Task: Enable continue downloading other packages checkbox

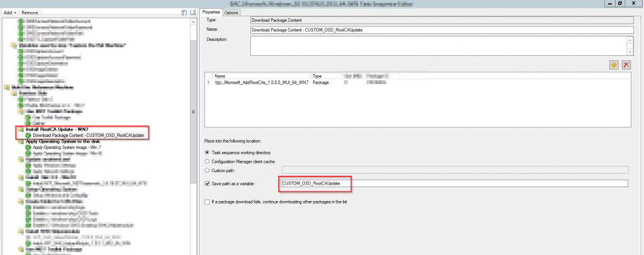Action: (x=207, y=202)
